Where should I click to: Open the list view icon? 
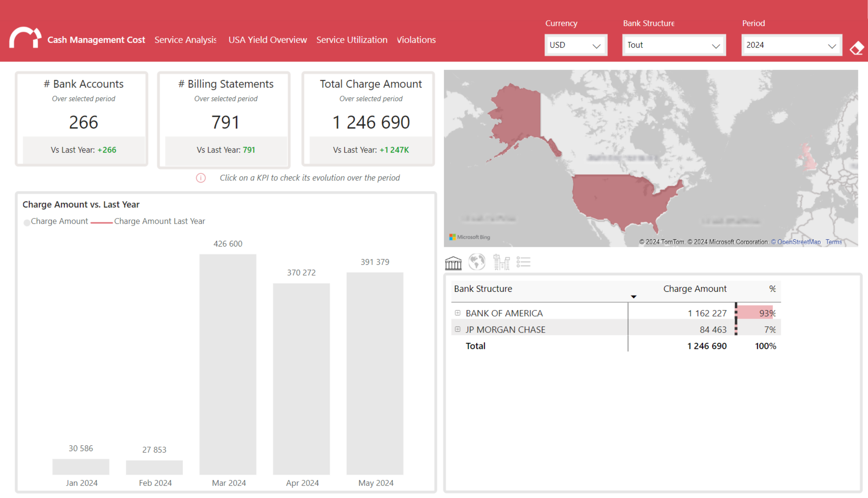click(x=523, y=262)
